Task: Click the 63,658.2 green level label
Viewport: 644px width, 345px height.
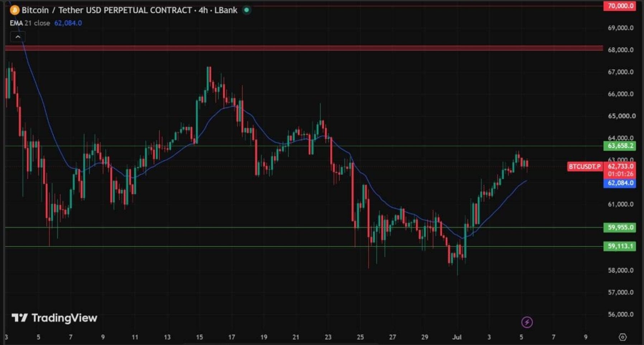Action: tap(620, 146)
